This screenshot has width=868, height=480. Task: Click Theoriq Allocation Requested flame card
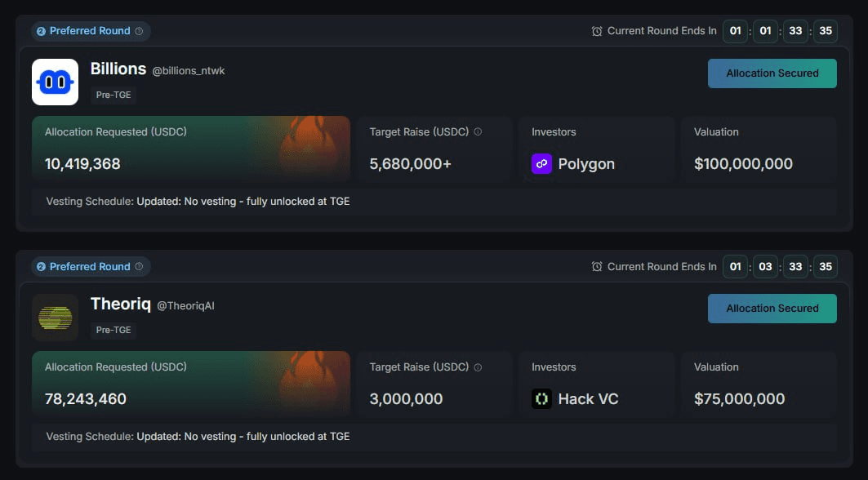(x=191, y=383)
